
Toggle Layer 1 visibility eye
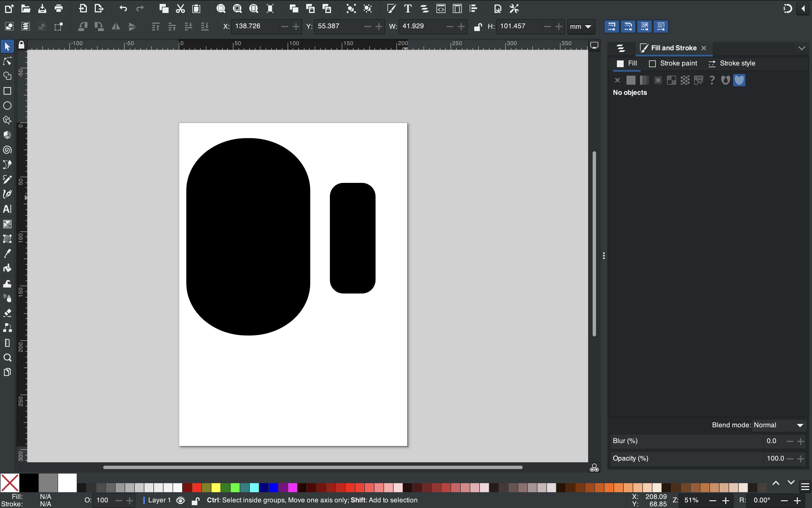point(180,500)
